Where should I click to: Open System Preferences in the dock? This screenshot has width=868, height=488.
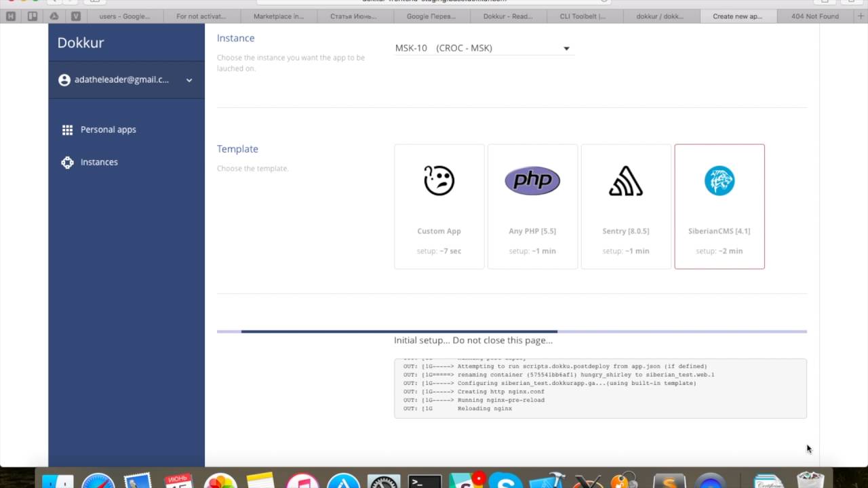[x=384, y=480]
